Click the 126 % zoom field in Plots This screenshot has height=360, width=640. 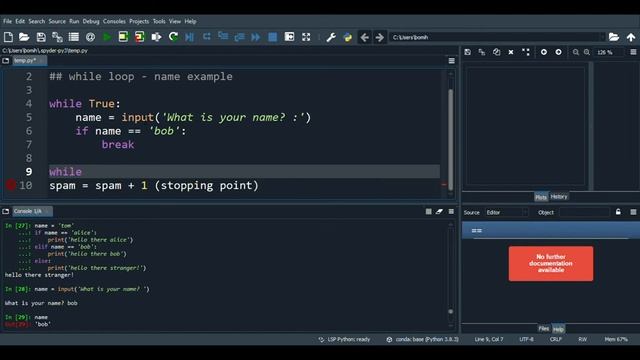point(608,52)
